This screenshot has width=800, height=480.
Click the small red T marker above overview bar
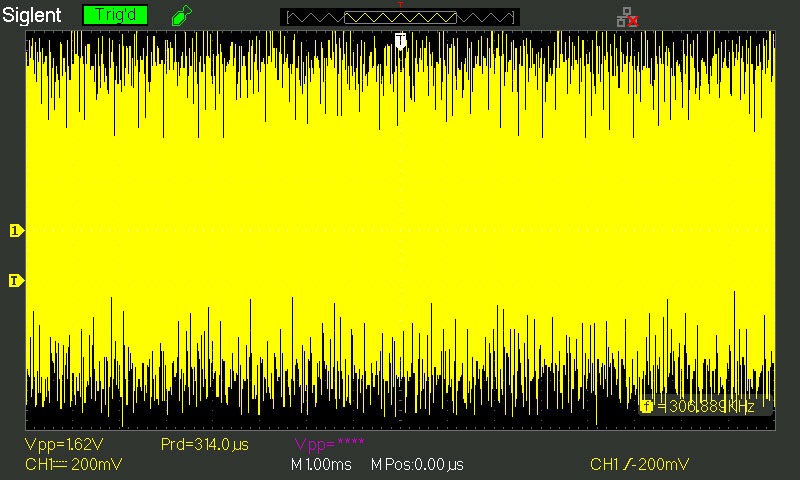tap(401, 5)
